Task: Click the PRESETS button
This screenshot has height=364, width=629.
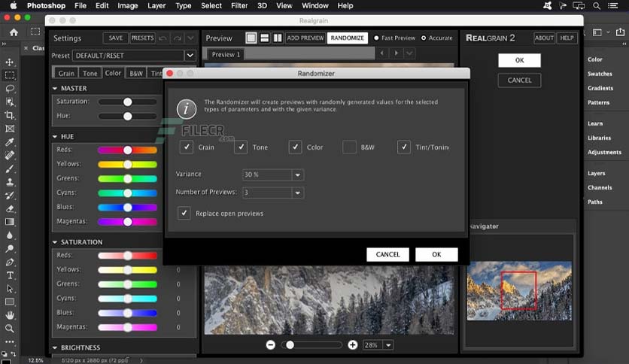Action: pyautogui.click(x=142, y=38)
